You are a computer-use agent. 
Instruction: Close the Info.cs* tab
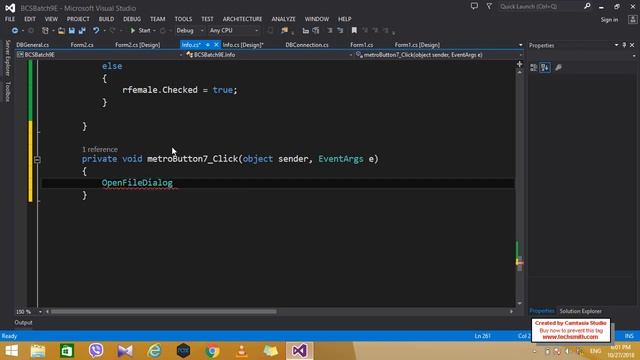(x=216, y=45)
